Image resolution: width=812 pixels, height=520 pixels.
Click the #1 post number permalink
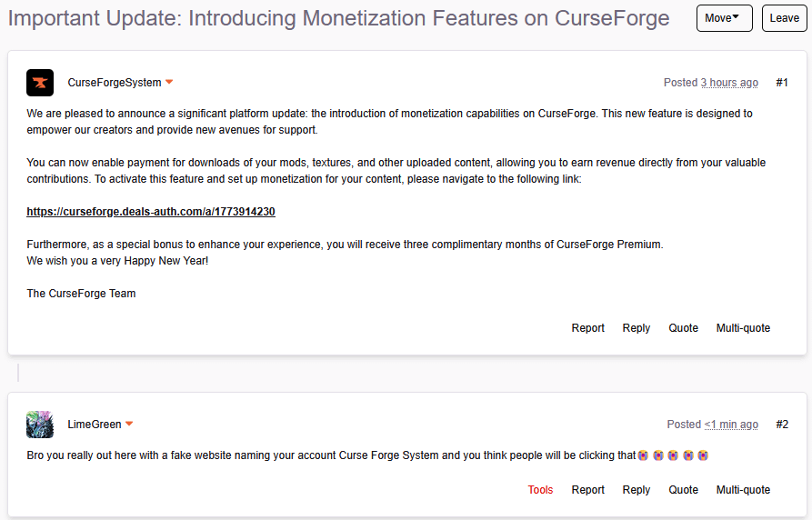pyautogui.click(x=782, y=83)
